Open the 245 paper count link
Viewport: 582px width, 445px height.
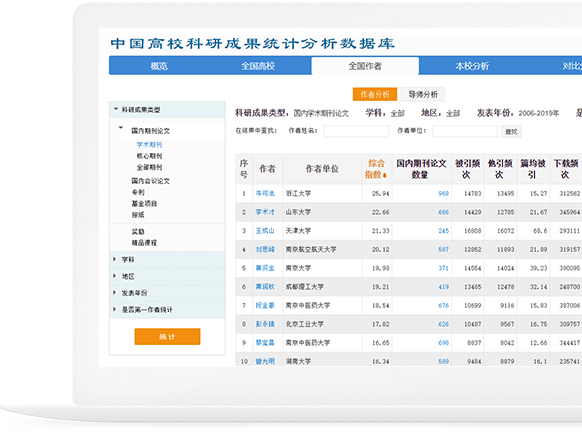[444, 231]
